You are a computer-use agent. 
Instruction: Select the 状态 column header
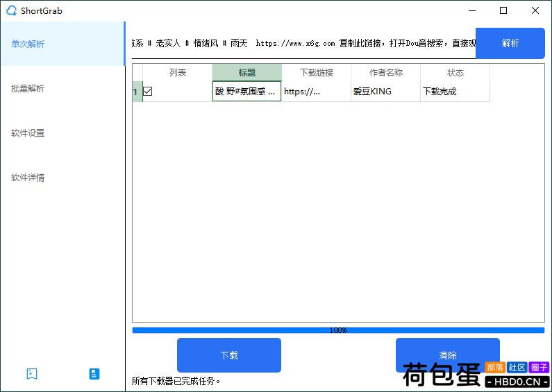tap(455, 72)
